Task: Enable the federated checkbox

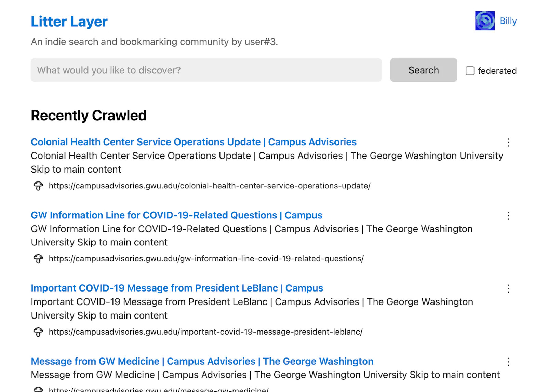Action: (x=470, y=71)
